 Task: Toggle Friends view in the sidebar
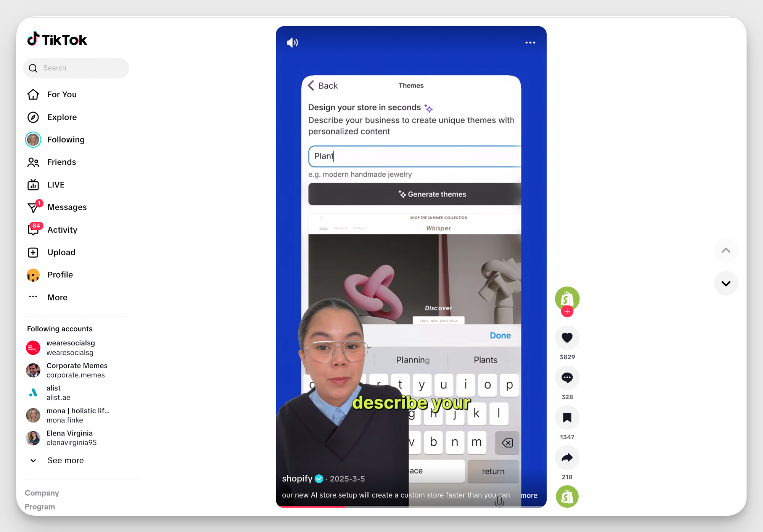point(33,162)
